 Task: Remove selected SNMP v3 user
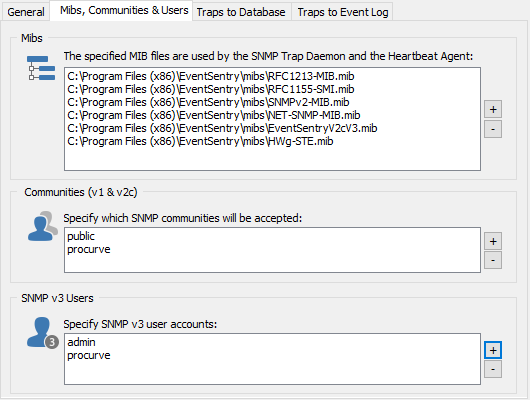pos(493,369)
